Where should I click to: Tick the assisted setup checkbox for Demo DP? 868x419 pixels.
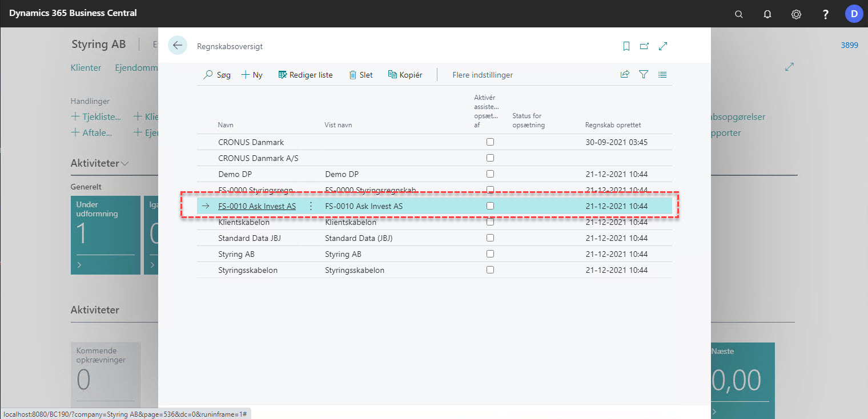pos(490,174)
